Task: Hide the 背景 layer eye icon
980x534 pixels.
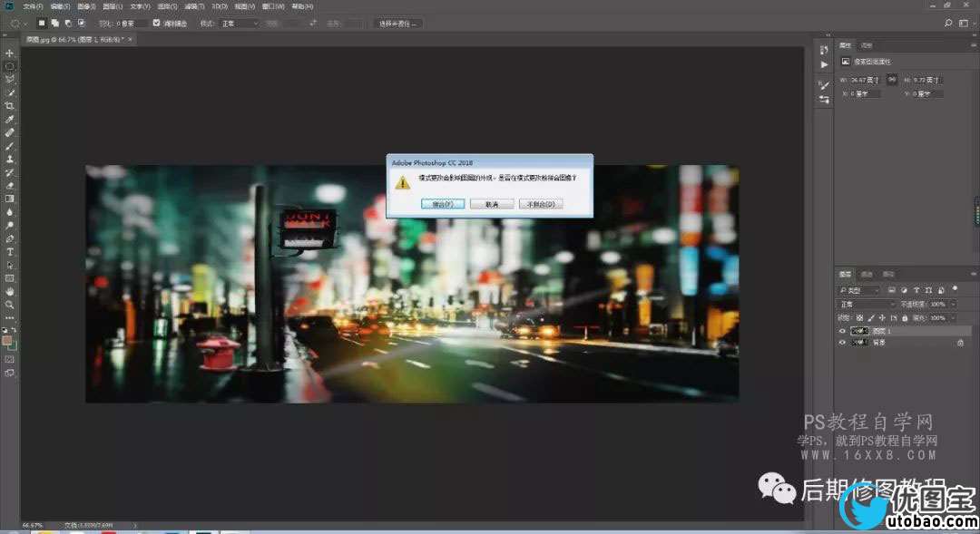Action: point(842,343)
